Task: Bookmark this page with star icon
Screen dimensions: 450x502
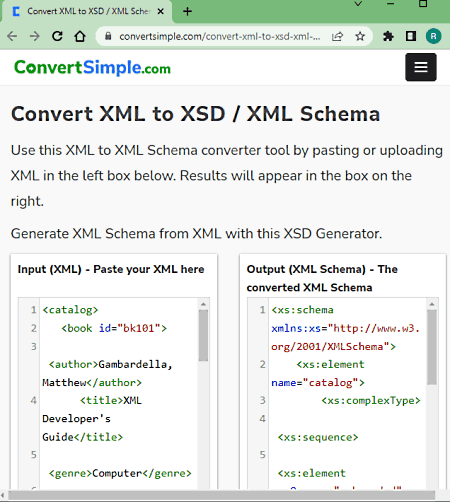Action: 360,36
